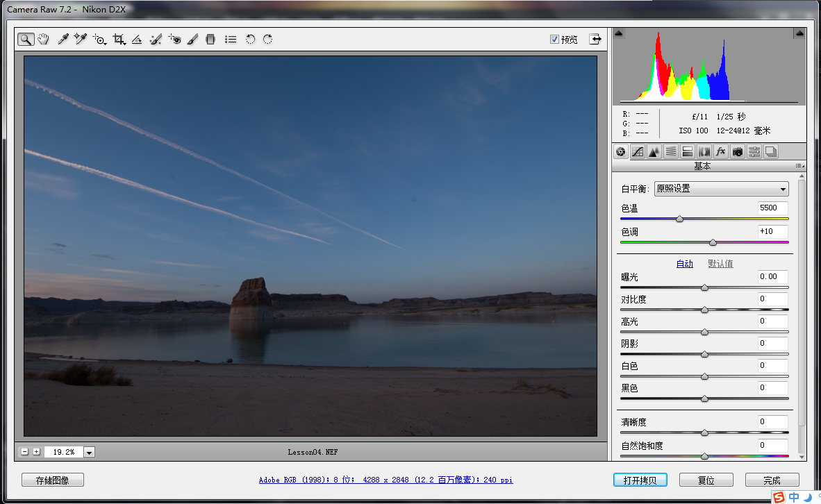Click the 打开拷贝 button
Screen dimensions: 821x504
pyautogui.click(x=640, y=480)
